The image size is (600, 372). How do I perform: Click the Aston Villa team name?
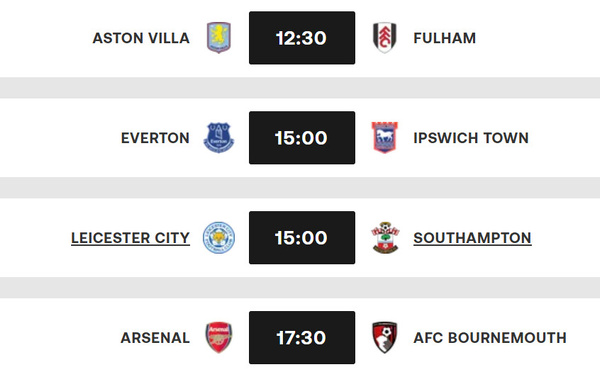(x=141, y=38)
